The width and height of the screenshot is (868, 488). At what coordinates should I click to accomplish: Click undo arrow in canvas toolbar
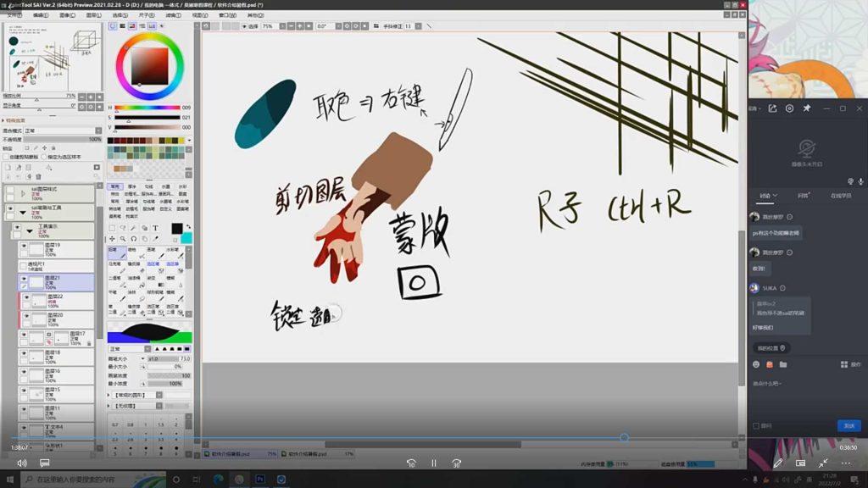pos(206,26)
